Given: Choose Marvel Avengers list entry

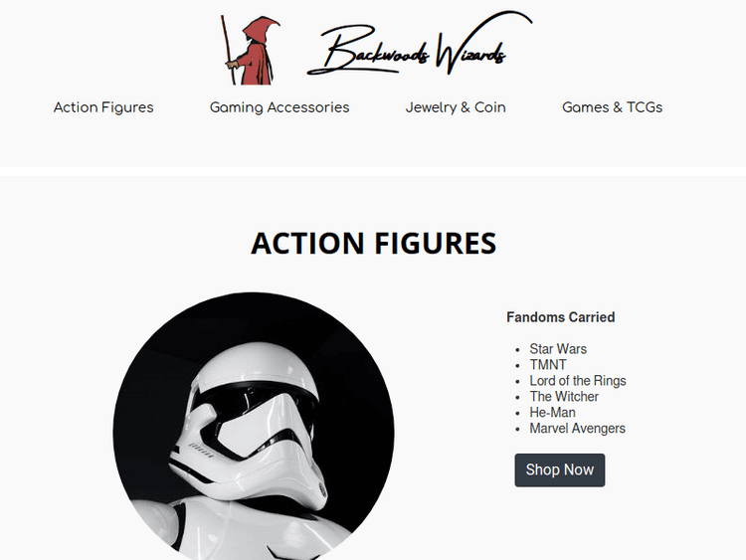Looking at the screenshot, I should point(577,429).
